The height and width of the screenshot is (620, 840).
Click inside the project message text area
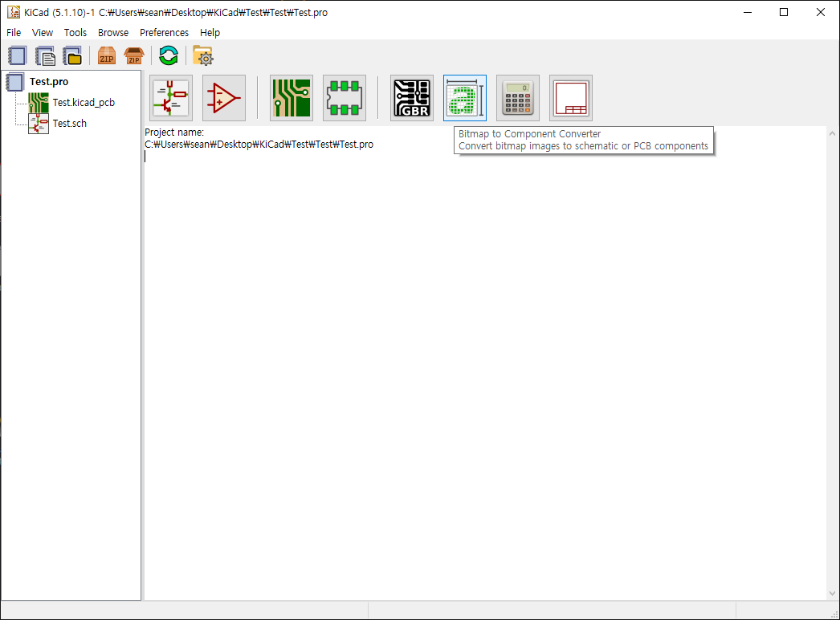click(485, 363)
